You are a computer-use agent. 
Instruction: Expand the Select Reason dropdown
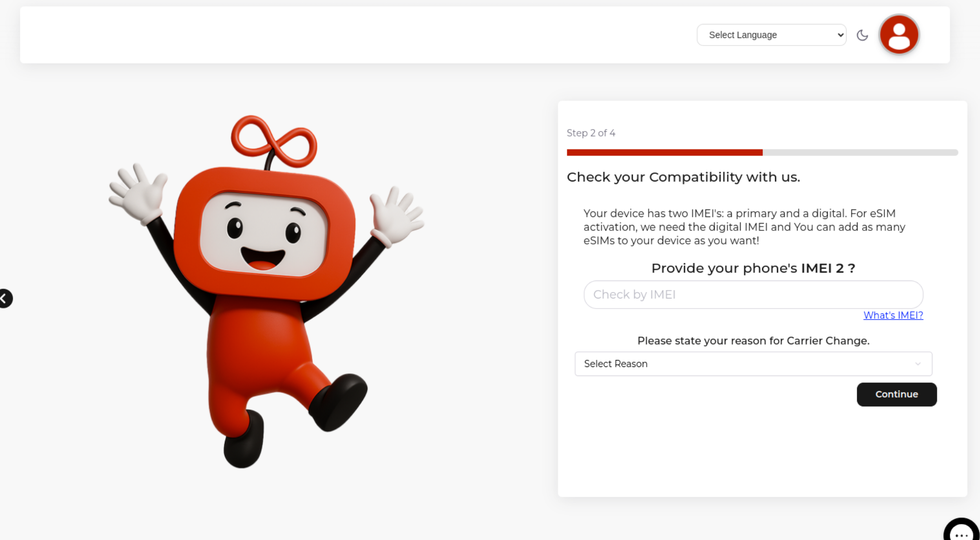(753, 364)
